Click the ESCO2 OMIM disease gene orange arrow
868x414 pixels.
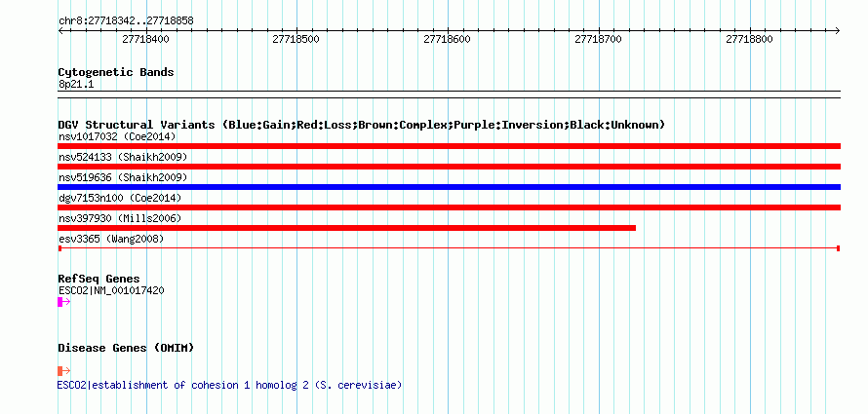[x=63, y=371]
